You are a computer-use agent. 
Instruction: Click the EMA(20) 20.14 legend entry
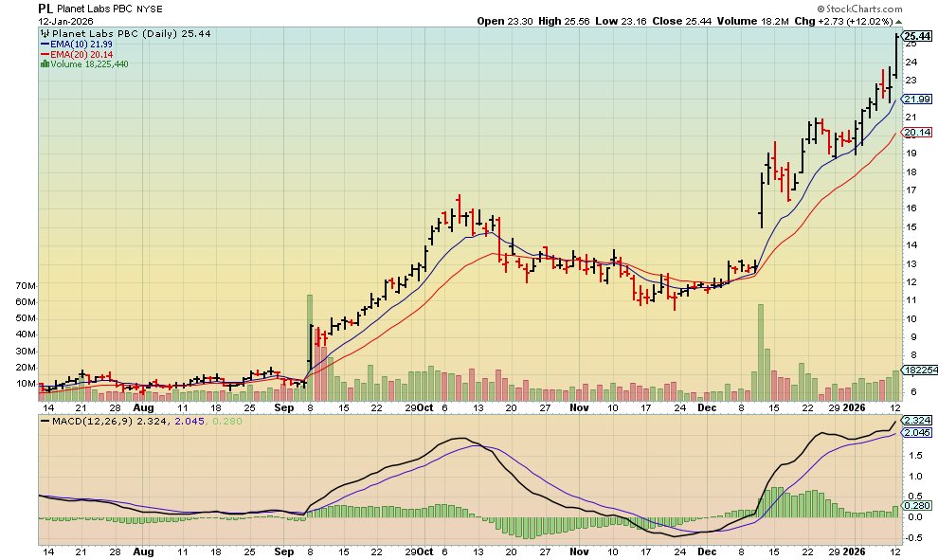pos(81,54)
